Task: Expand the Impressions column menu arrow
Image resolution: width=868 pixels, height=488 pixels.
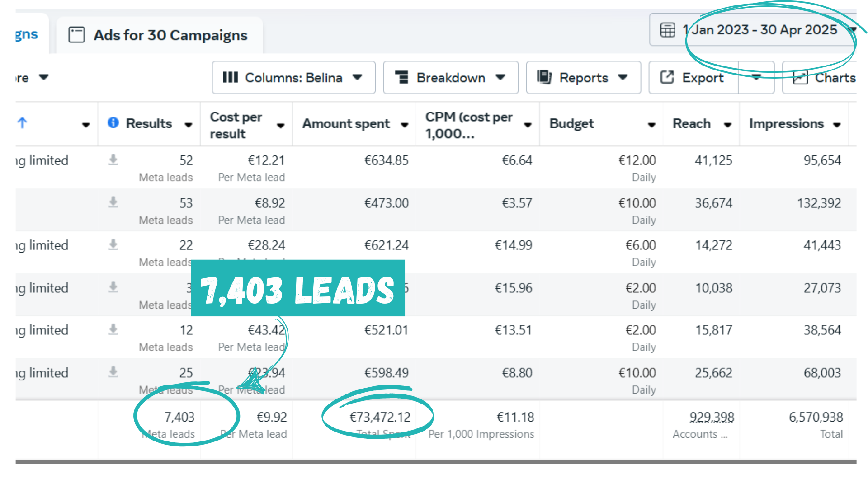Action: coord(837,125)
